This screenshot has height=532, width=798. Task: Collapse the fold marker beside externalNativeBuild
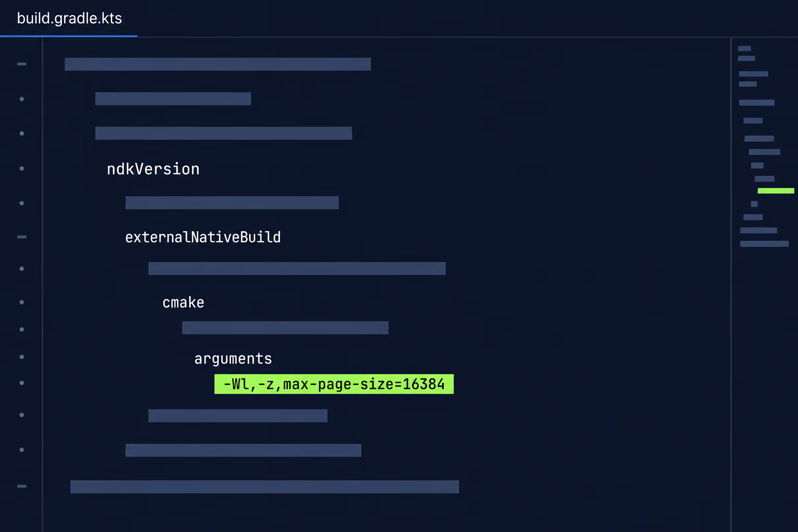(22, 237)
